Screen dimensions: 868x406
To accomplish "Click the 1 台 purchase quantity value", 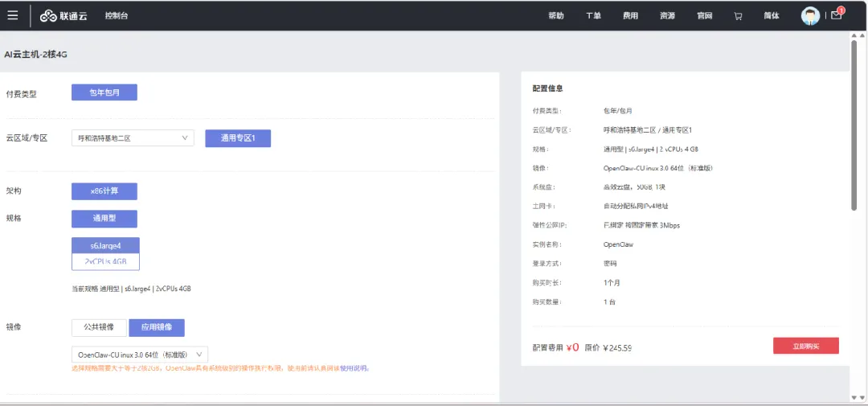I will click(609, 302).
